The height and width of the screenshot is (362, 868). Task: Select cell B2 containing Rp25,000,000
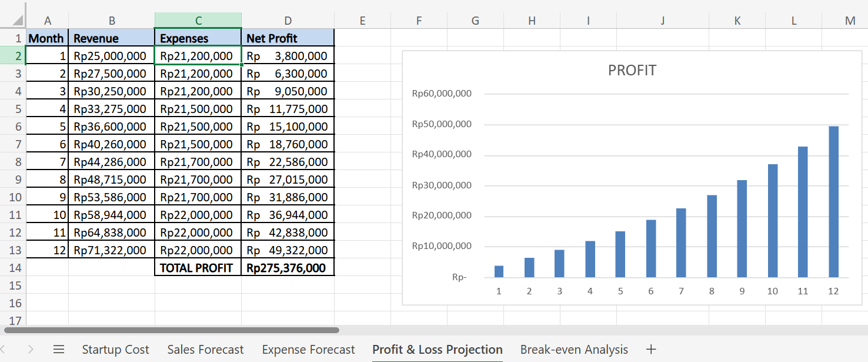pos(112,55)
